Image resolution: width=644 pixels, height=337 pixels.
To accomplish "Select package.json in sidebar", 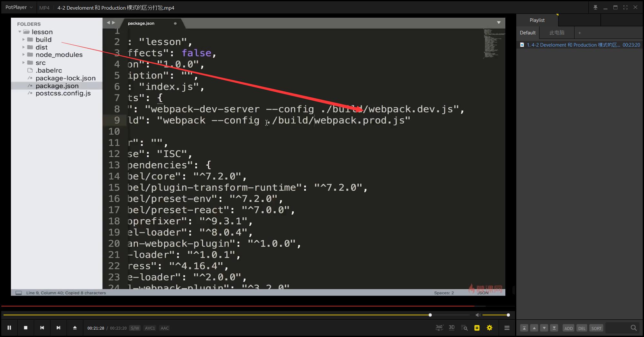I will point(57,86).
